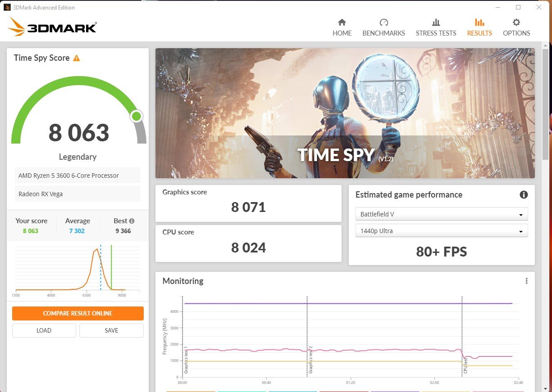This screenshot has width=552, height=392.
Task: Minimize the 3DMark window
Action: click(497, 7)
